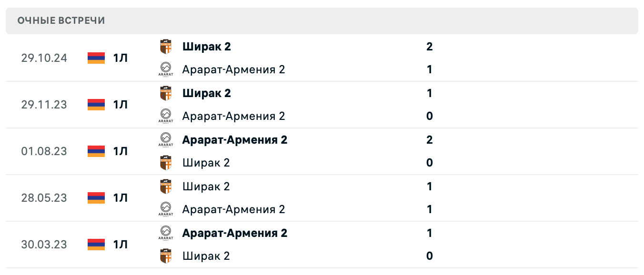This screenshot has width=644, height=275.
Task: Click the Ширак 2 club crest in the 29.10.24 match
Action: pos(166,46)
